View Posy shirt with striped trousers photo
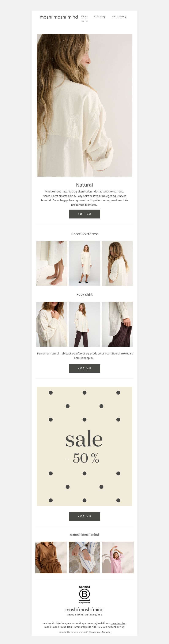 coord(84,324)
